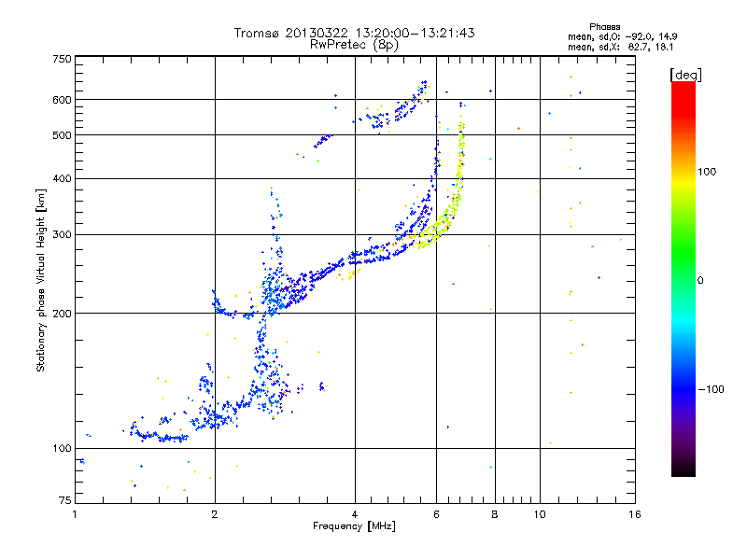Image resolution: width=747 pixels, height=560 pixels.
Task: Click the "100" km height axis tick label
Action: 62,448
